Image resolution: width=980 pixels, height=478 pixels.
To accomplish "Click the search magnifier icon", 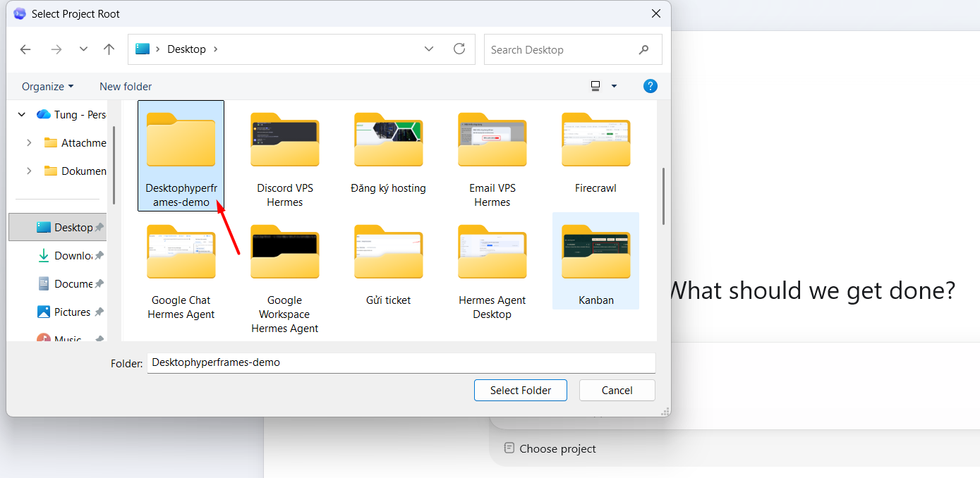I will (643, 49).
